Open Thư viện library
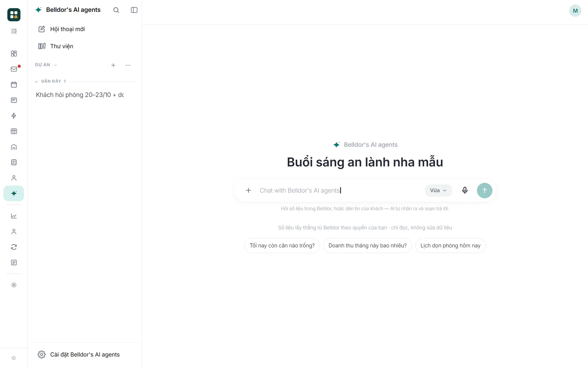The image size is (588, 368). [56, 46]
